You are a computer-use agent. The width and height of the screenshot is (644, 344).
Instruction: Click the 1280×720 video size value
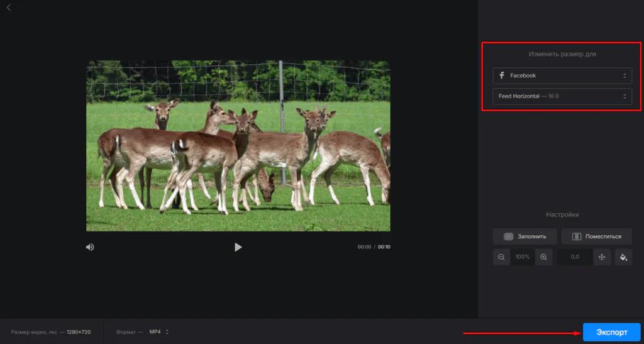79,331
